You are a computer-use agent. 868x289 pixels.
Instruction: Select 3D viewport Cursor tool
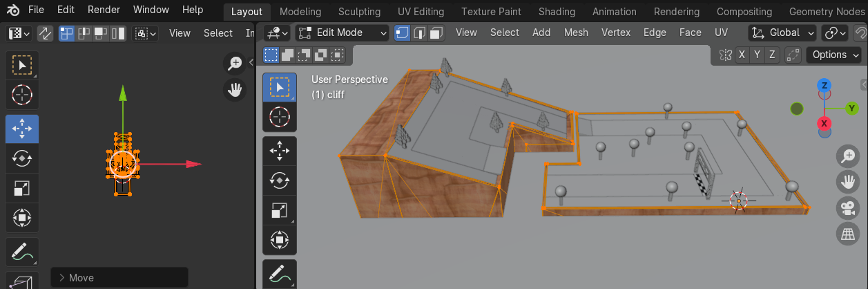click(x=280, y=117)
